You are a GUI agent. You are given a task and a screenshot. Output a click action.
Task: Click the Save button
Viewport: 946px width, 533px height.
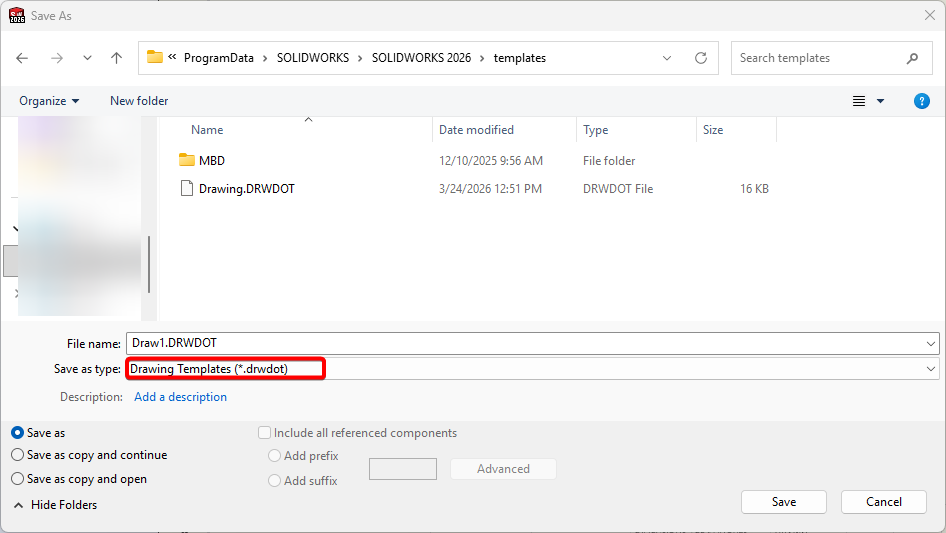784,502
